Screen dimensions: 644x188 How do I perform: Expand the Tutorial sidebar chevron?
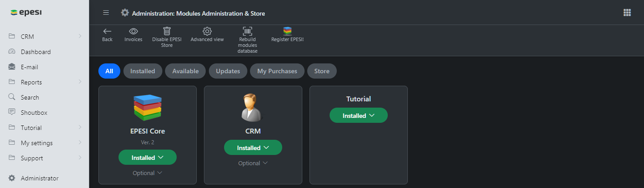[x=80, y=127]
